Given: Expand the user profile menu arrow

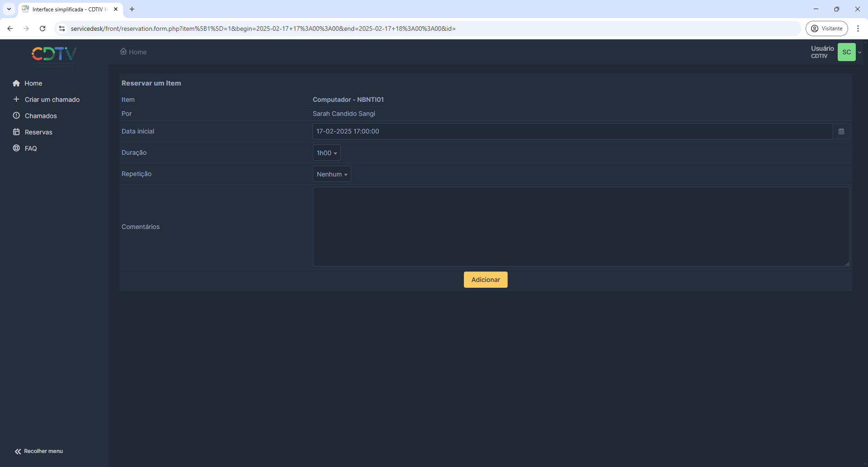Looking at the screenshot, I should tap(860, 52).
